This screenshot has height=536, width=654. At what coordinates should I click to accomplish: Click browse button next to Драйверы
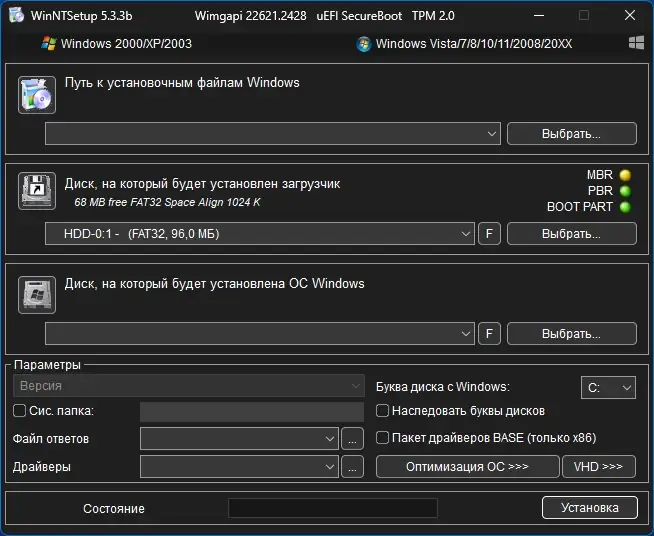point(352,466)
